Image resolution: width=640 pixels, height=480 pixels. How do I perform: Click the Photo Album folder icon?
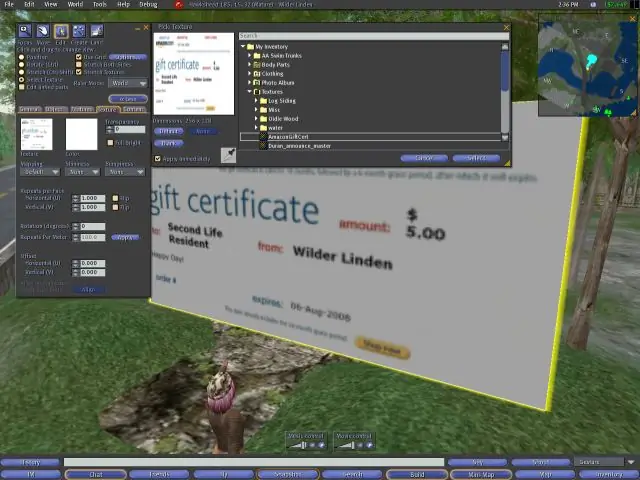[257, 83]
